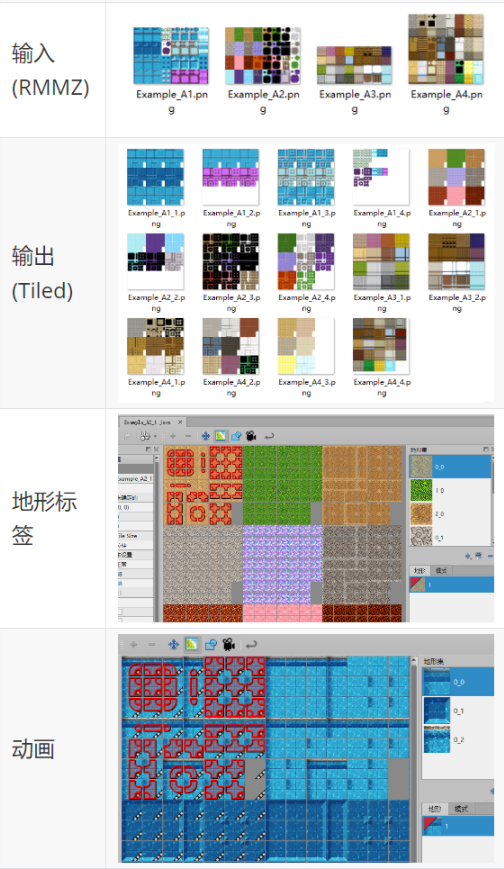Click the blue move-arrows icon in terrain-label toolbar
This screenshot has height=869, width=504.
tap(205, 436)
